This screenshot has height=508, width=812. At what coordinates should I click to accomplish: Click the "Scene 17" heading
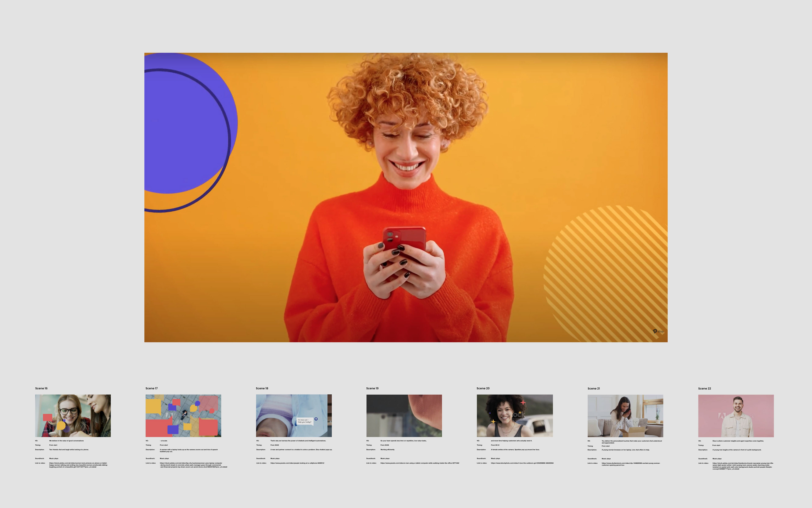coord(152,388)
